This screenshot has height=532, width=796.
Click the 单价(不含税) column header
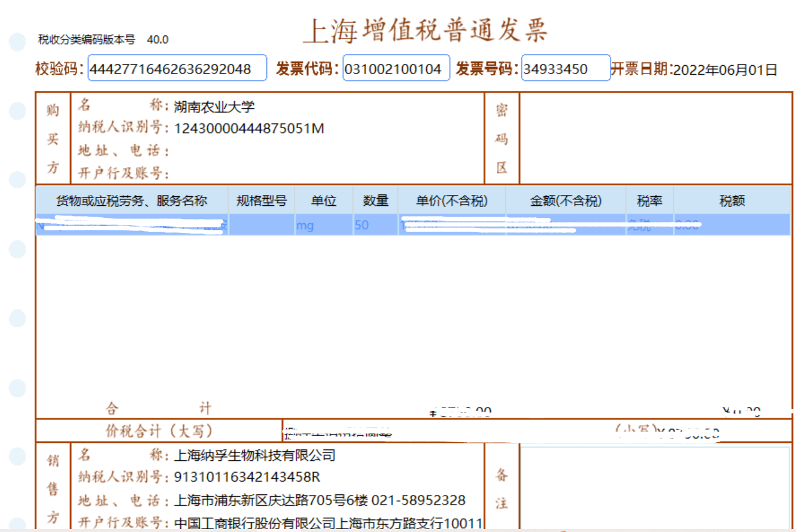point(451,201)
